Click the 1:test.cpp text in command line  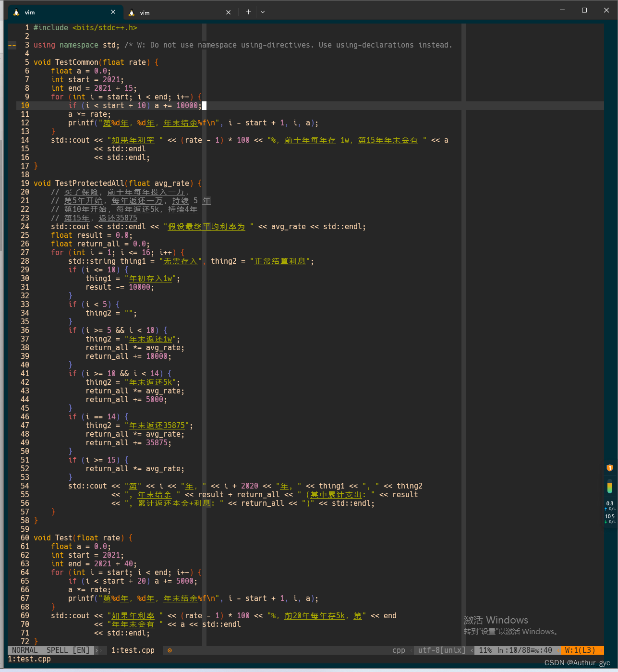29,659
